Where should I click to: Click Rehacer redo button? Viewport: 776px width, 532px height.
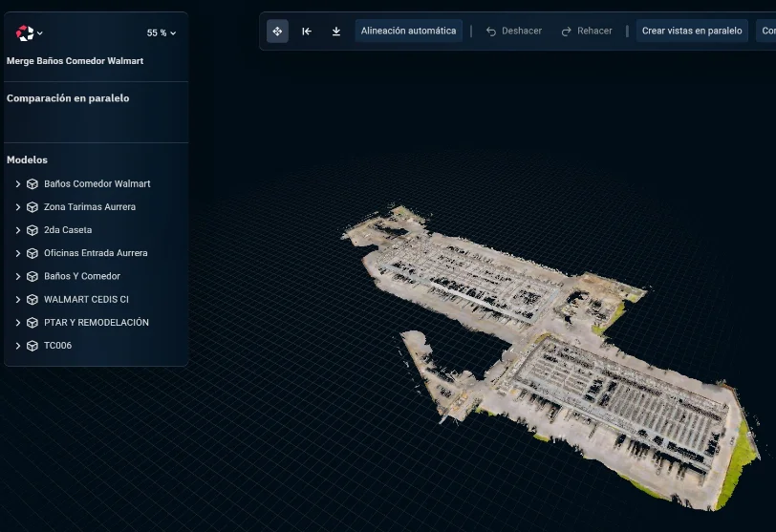(587, 31)
